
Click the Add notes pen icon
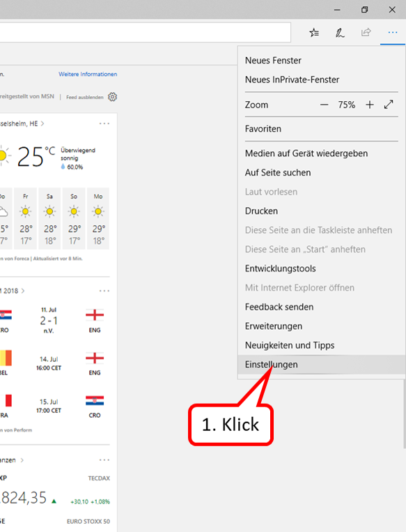[x=340, y=33]
